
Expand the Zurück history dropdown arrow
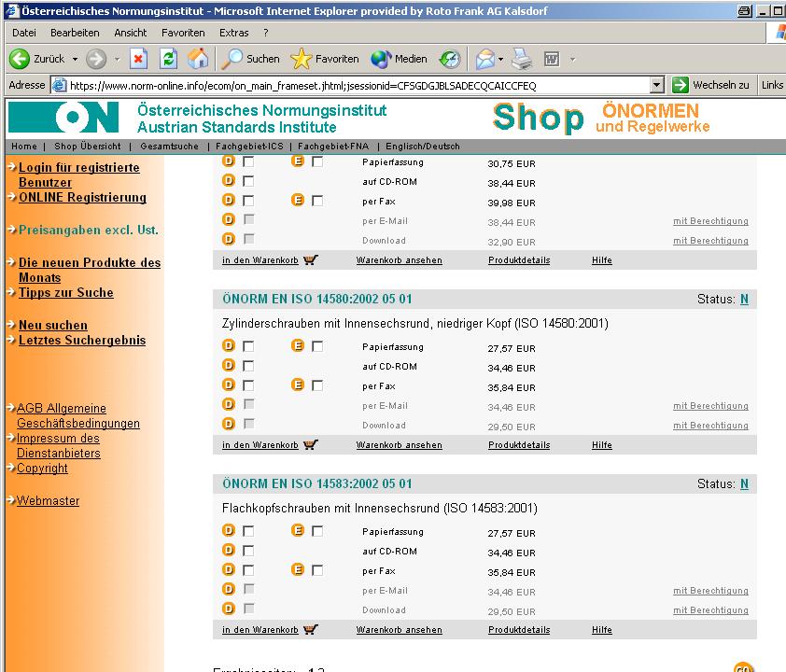click(75, 59)
